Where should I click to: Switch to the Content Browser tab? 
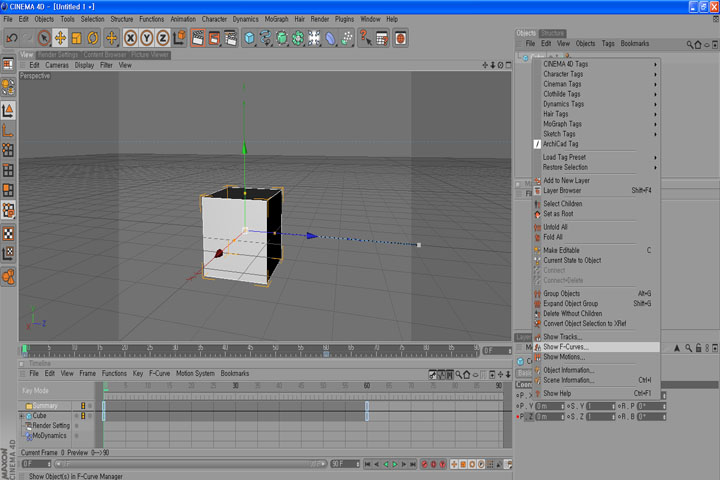pos(105,55)
